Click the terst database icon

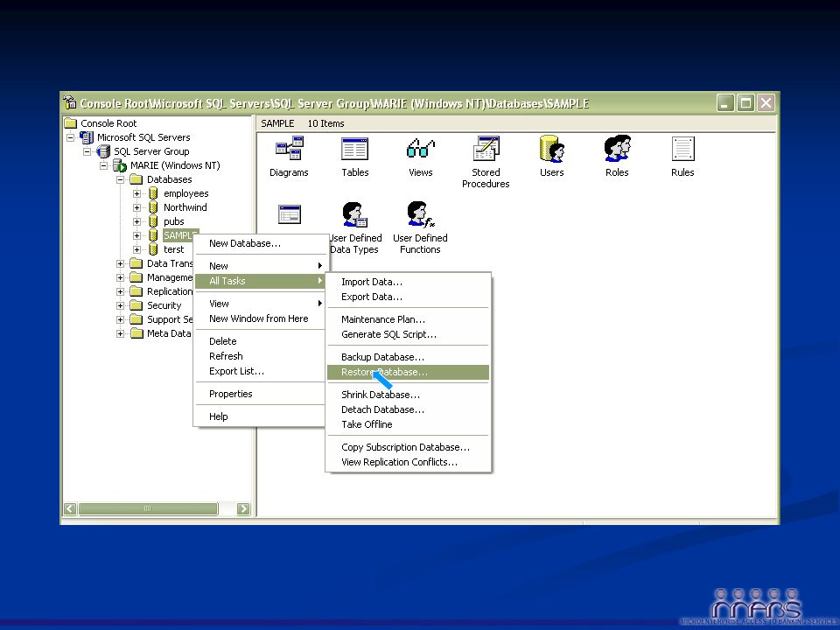click(x=153, y=249)
